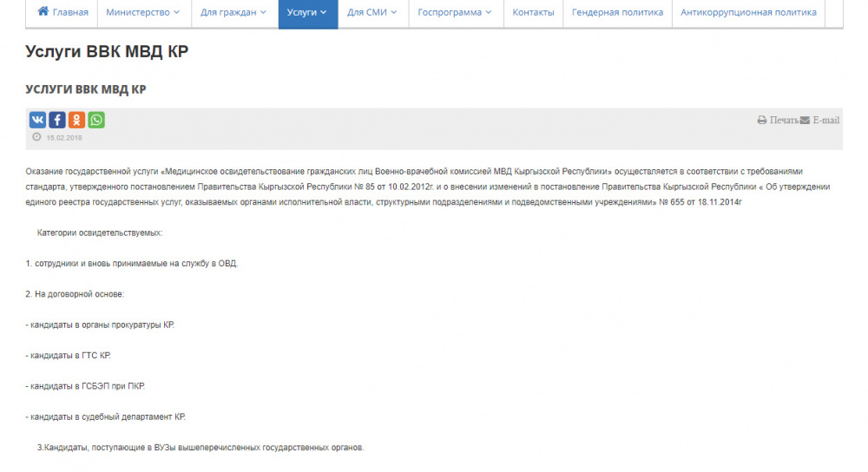Share via the Odnoklassniki icon
868x472 pixels.
coord(76,120)
